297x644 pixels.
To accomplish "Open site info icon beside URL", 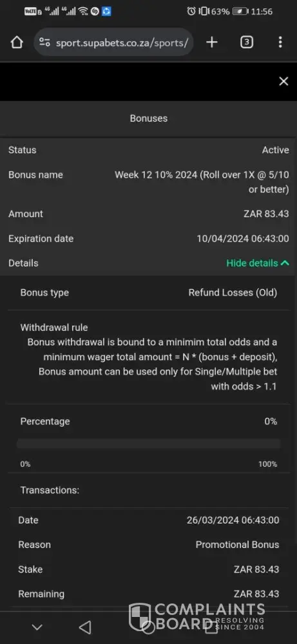I will point(44,42).
